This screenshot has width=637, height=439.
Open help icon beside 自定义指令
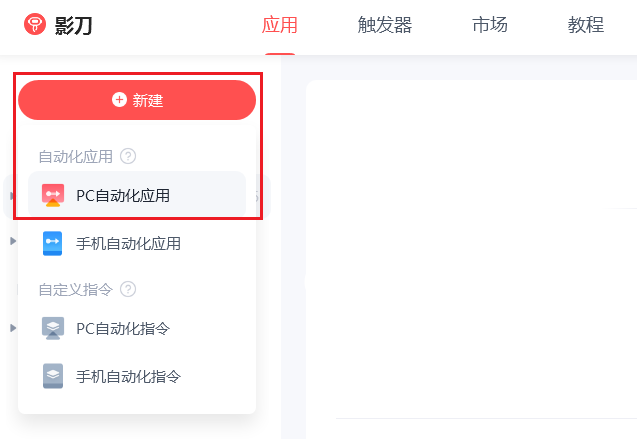tap(128, 289)
